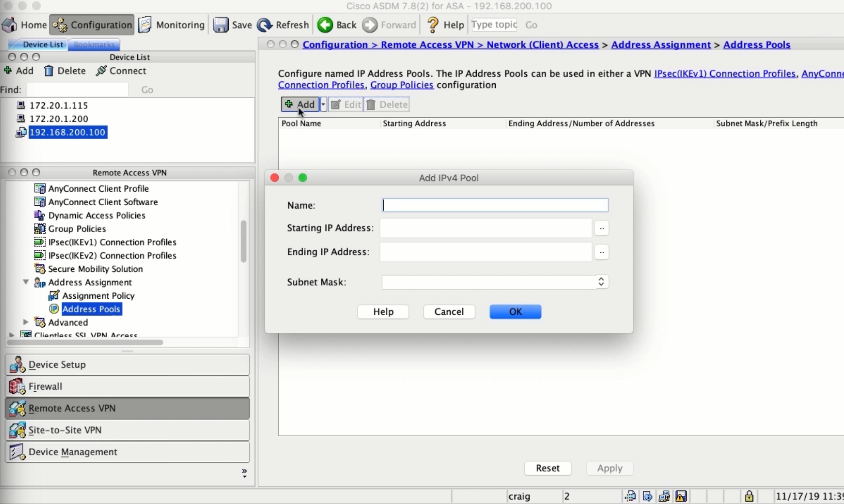Click the Home toolbar icon
The image size is (844, 504).
click(10, 25)
